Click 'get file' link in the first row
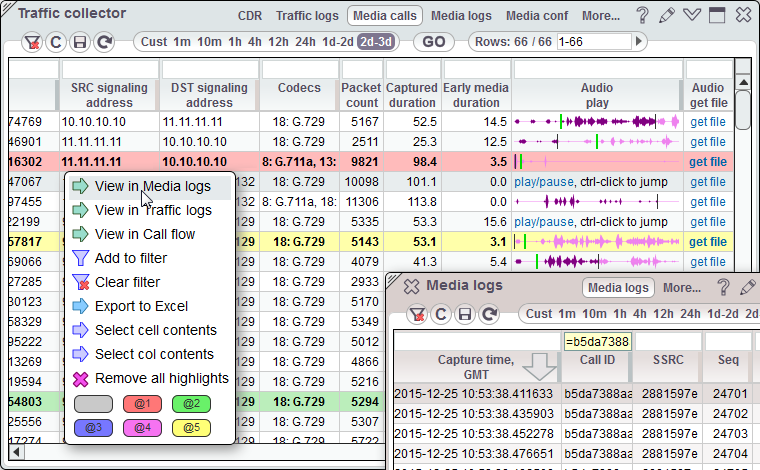Screen dimensions: 760x470 coord(707,122)
